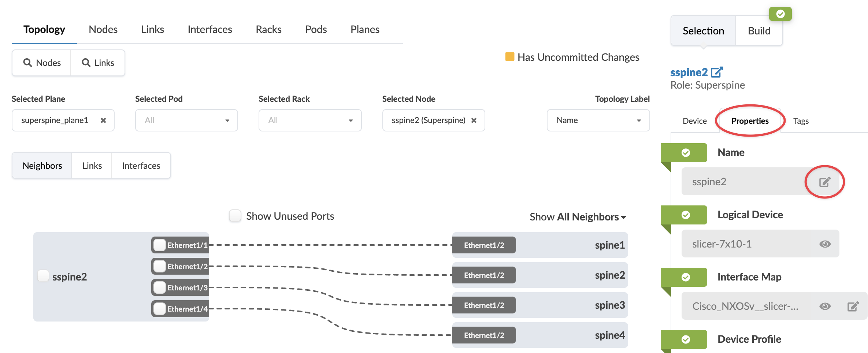View the slicer-7x10-1 logical device eye icon
868x353 pixels.
(x=825, y=244)
